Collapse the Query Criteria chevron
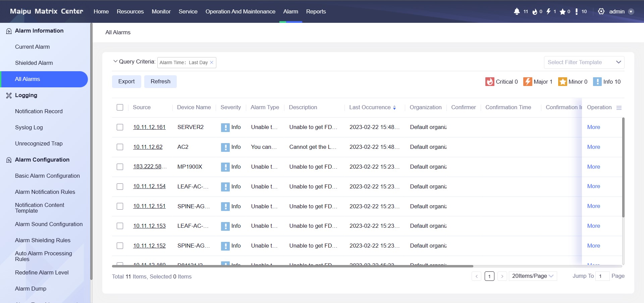644x303 pixels. point(115,61)
